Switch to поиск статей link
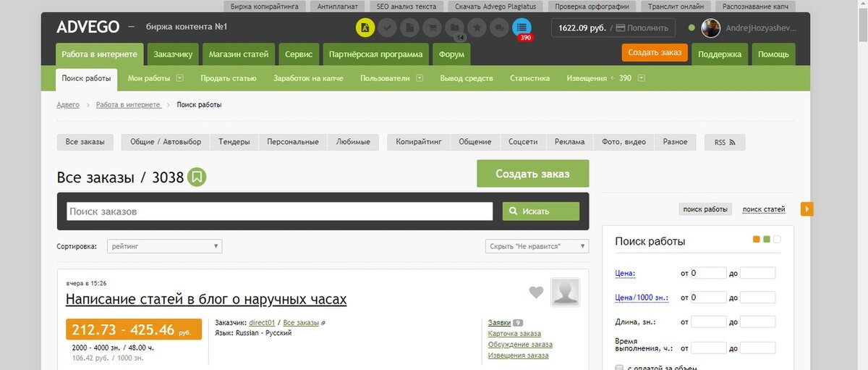 point(764,209)
